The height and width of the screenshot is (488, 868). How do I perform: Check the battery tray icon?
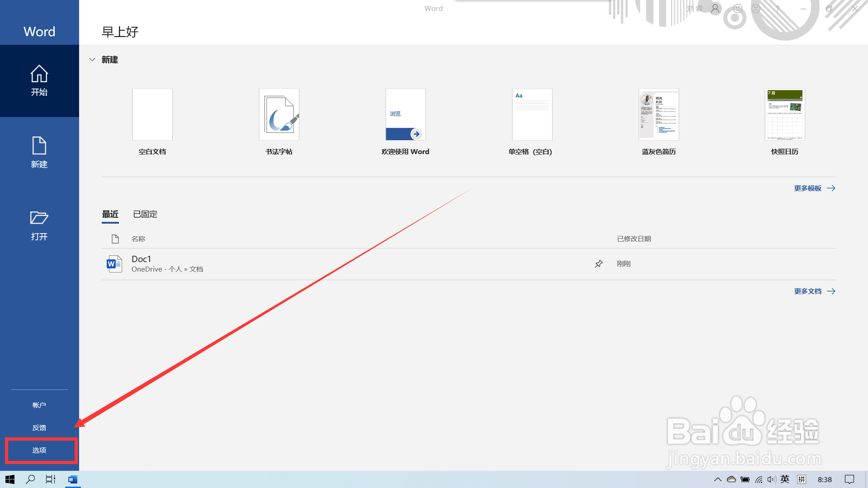(x=745, y=479)
